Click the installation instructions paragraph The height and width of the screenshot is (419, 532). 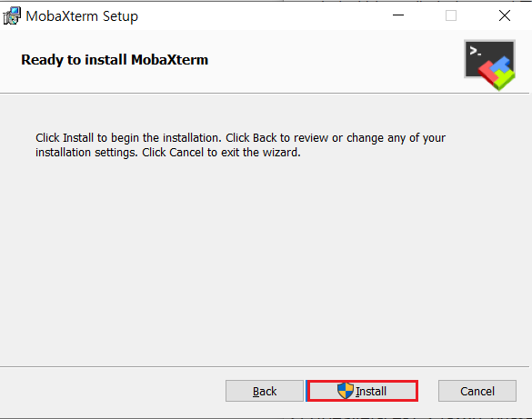pos(240,145)
